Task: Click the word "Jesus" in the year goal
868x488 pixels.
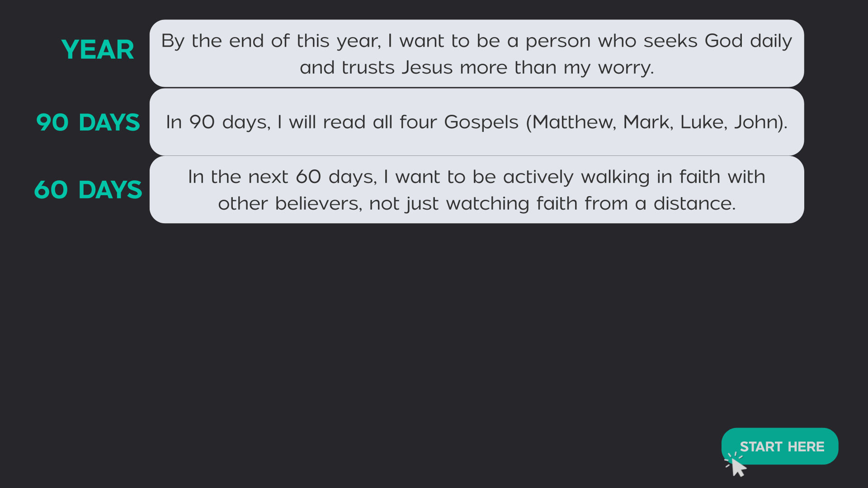Action: pos(427,68)
